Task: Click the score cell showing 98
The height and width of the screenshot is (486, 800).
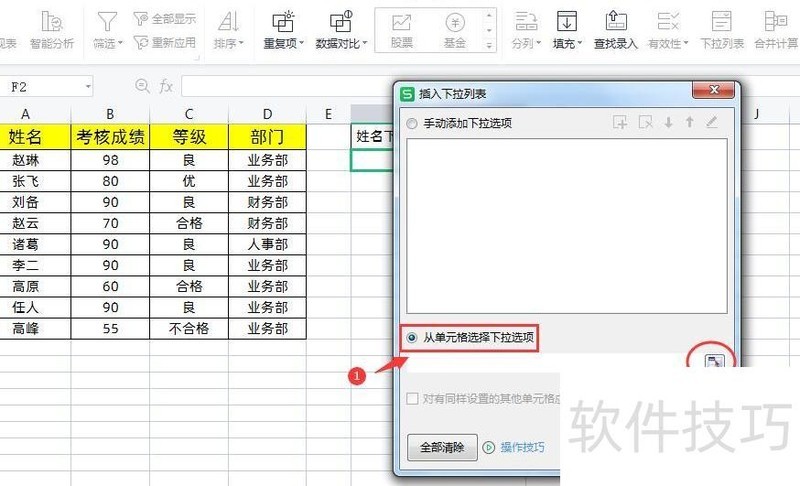Action: pos(110,160)
